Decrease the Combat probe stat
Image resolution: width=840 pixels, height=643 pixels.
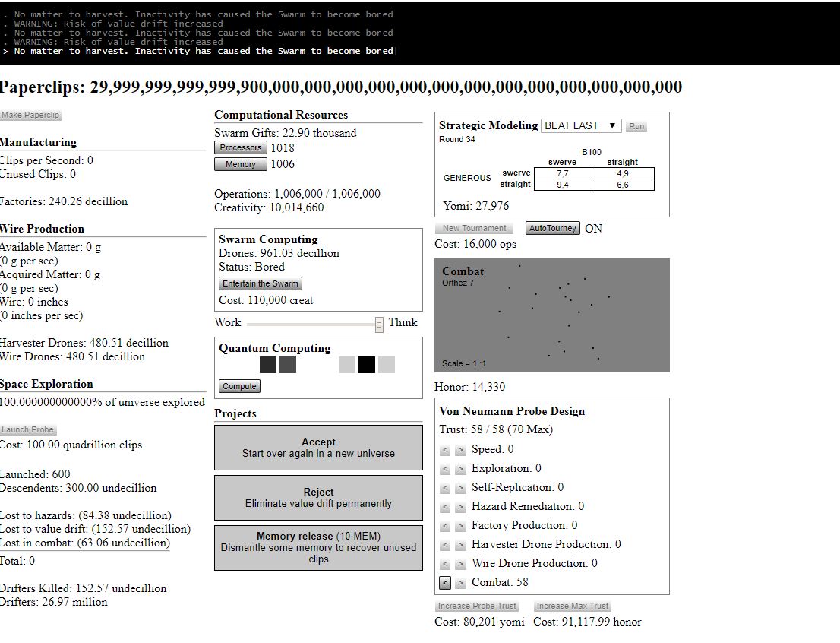tap(444, 583)
